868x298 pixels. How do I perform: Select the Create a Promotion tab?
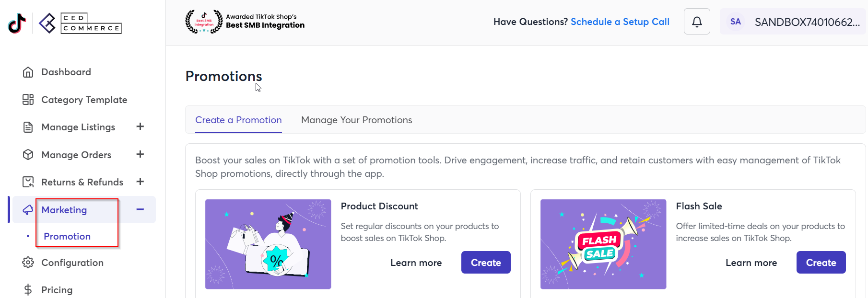click(x=238, y=120)
